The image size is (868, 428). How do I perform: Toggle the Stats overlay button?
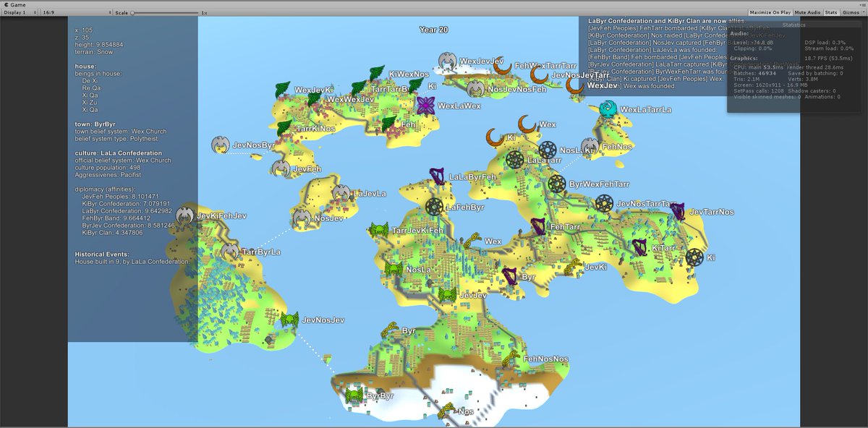pos(831,12)
